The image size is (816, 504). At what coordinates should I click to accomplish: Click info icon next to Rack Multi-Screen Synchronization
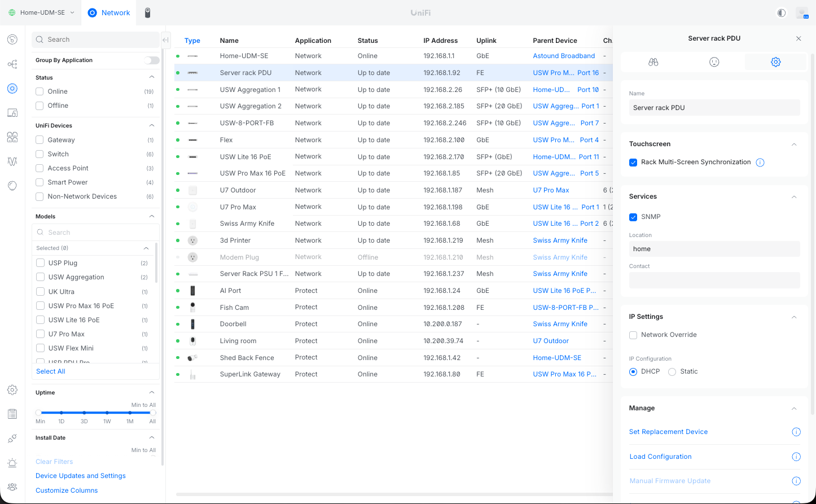coord(760,163)
